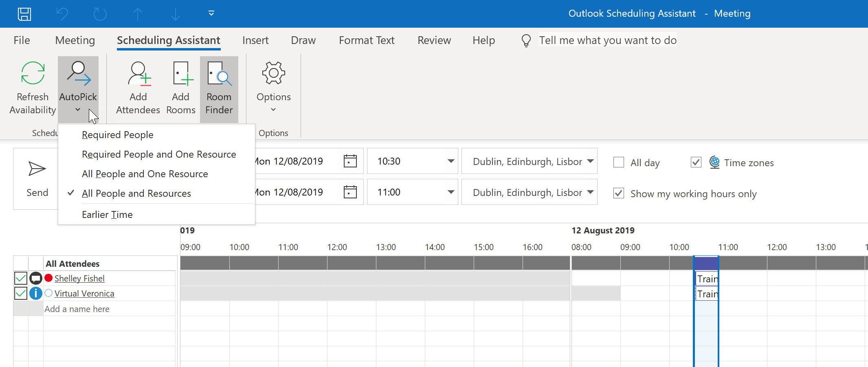Click presence circle beside Virtual Veronica
The height and width of the screenshot is (367, 868).
[x=48, y=293]
